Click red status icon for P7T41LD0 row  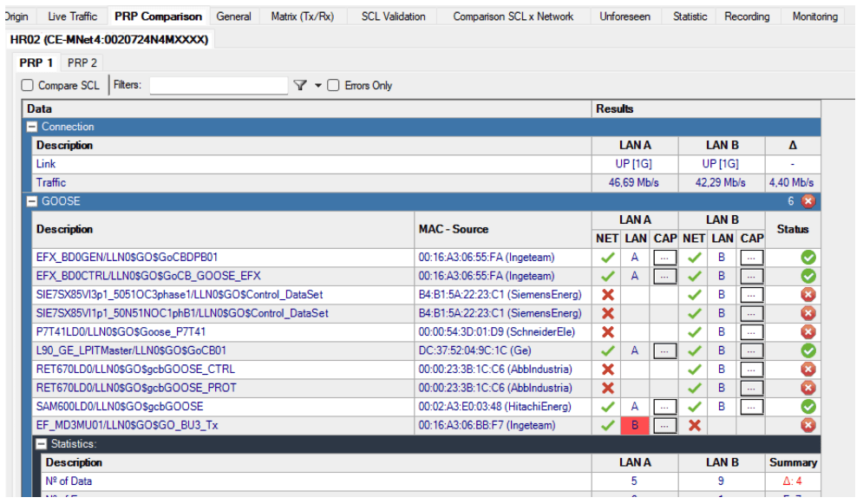pyautogui.click(x=808, y=332)
